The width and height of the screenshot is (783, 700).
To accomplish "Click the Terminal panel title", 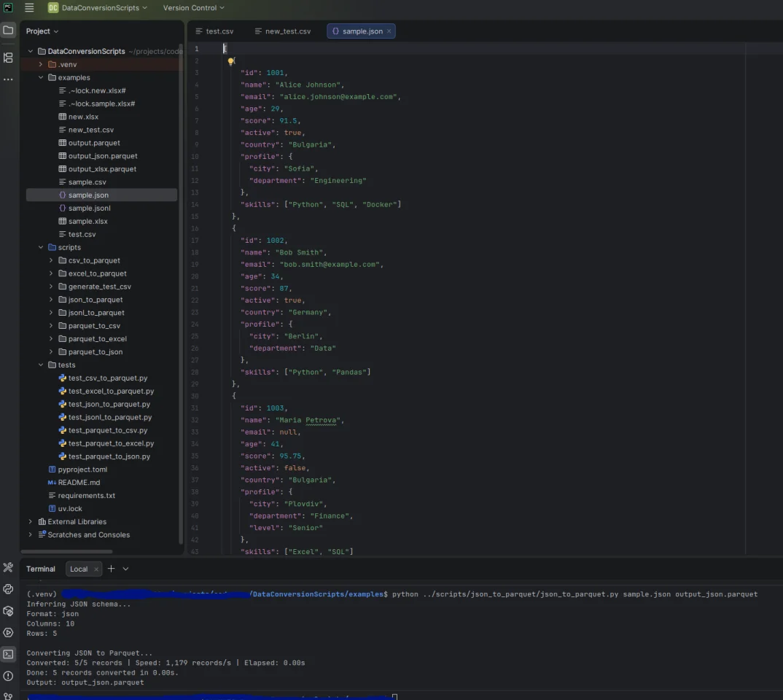I will point(40,569).
